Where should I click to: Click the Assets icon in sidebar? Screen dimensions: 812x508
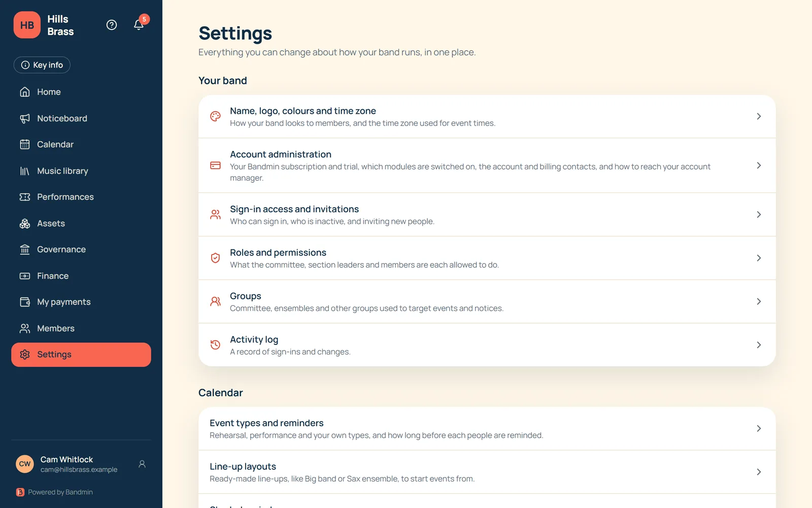point(25,224)
